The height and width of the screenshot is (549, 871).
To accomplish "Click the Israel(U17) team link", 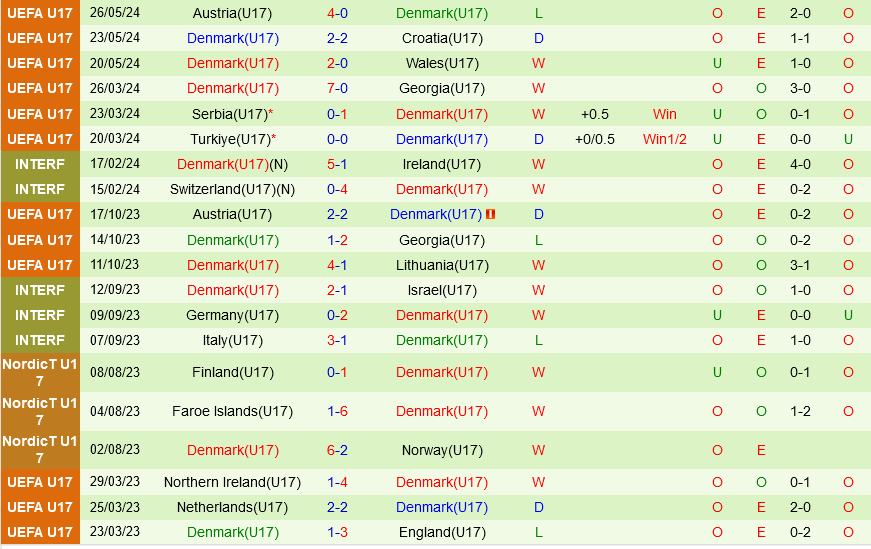I will tap(442, 290).
